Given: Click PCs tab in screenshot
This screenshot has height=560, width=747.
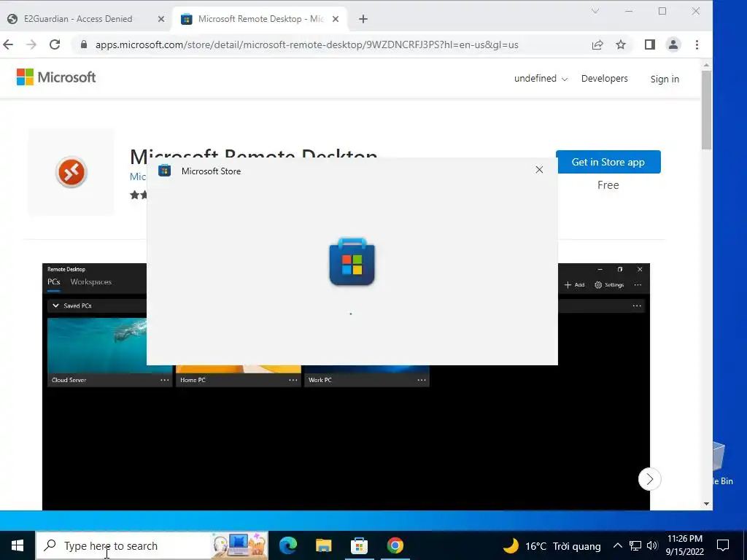Looking at the screenshot, I should point(54,282).
